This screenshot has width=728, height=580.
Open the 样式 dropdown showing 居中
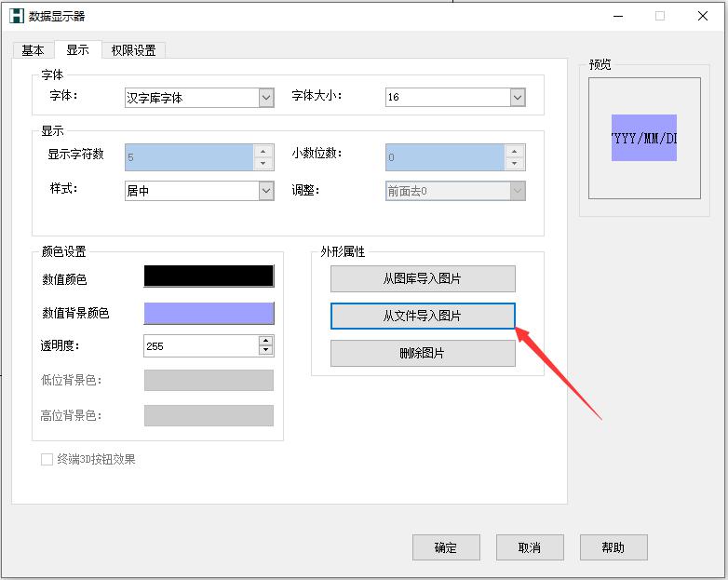[x=266, y=191]
